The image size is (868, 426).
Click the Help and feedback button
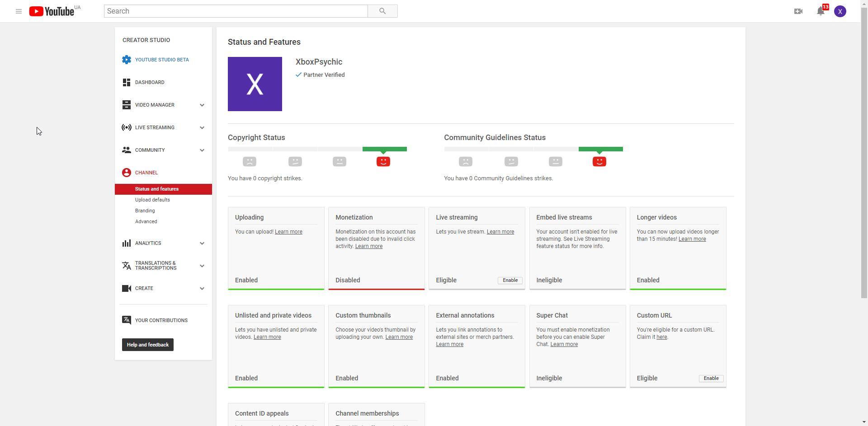coord(148,345)
